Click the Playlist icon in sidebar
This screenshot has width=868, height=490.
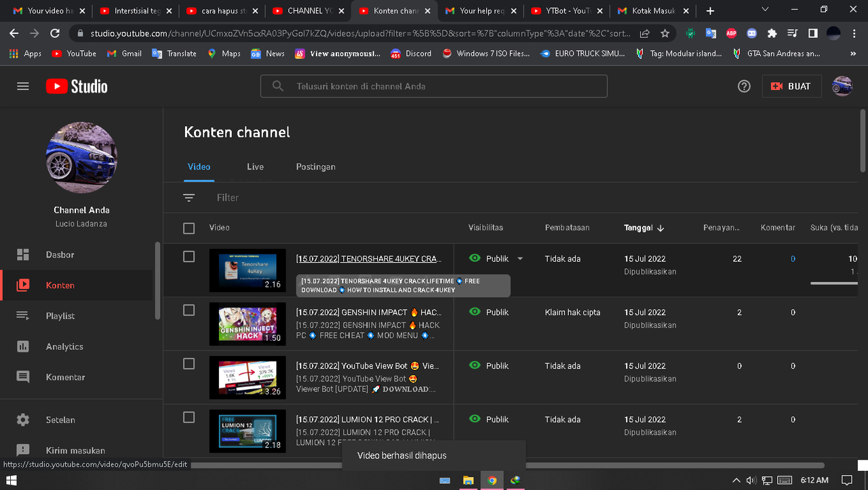coord(23,316)
